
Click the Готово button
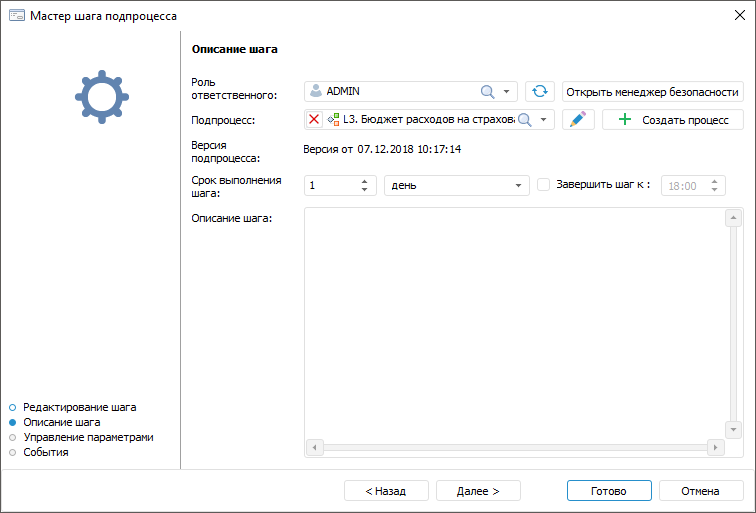point(608,491)
